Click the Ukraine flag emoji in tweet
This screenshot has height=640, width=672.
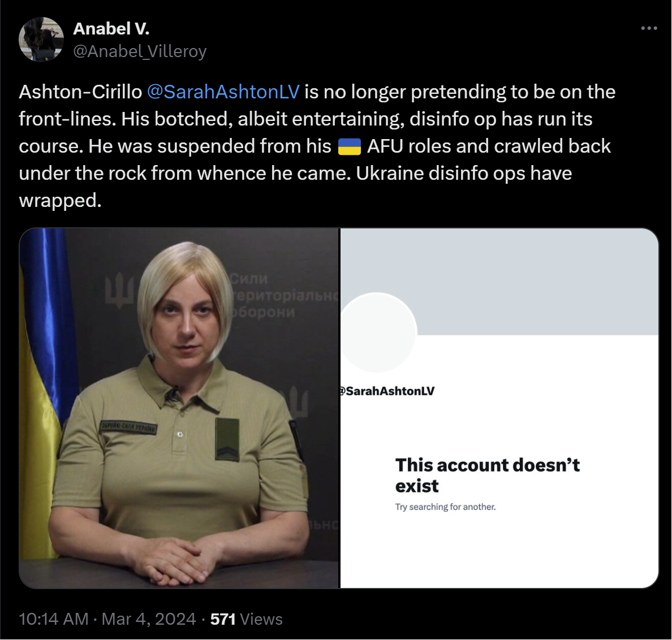(x=349, y=146)
